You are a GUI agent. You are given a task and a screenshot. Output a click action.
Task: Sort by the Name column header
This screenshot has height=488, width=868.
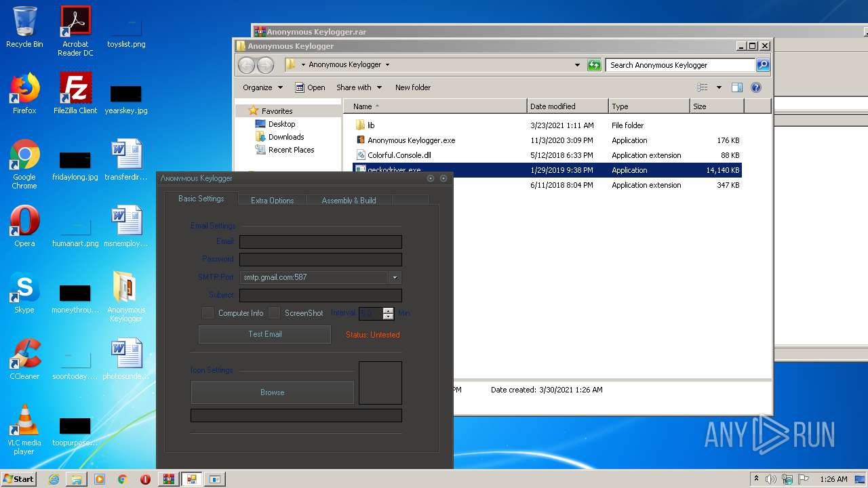(435, 106)
